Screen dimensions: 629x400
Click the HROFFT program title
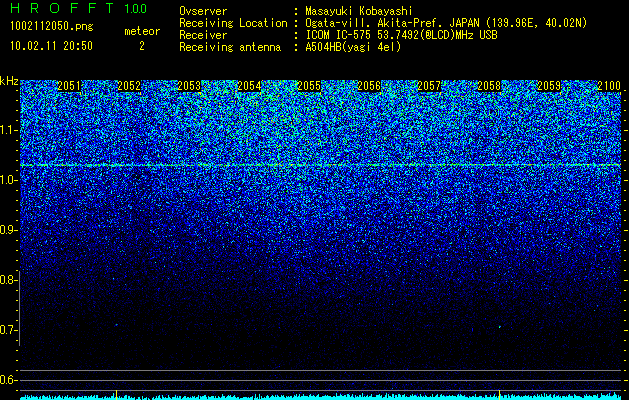62,8
